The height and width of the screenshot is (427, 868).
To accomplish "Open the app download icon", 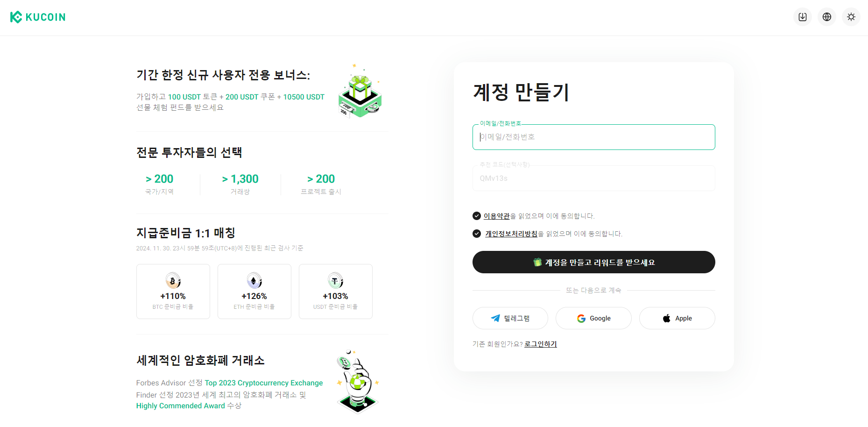I will pos(803,17).
